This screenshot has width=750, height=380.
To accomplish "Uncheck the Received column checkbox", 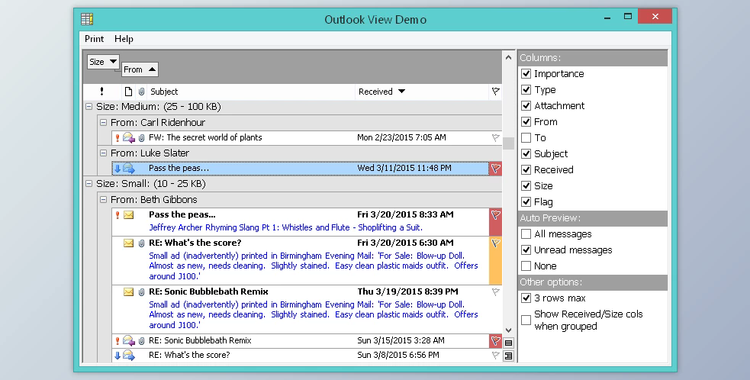I will click(526, 170).
